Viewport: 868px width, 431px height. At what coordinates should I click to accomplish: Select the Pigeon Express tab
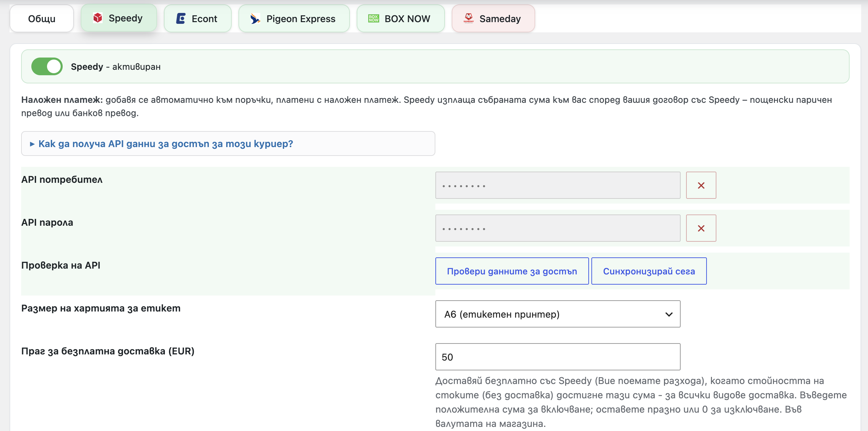[x=294, y=19]
